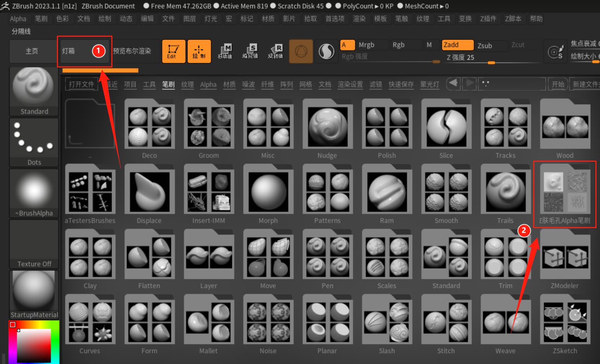
Task: Open the Z插件 menu
Action: (x=488, y=19)
